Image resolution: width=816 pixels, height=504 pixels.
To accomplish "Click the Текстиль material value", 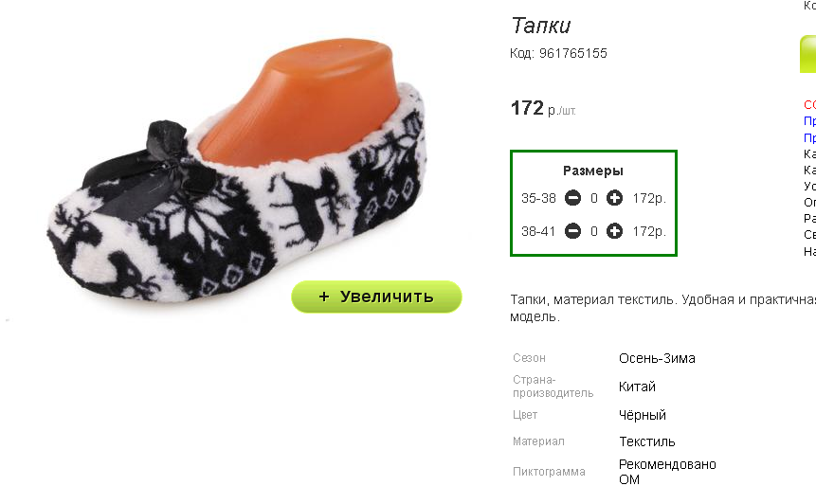I will (647, 441).
